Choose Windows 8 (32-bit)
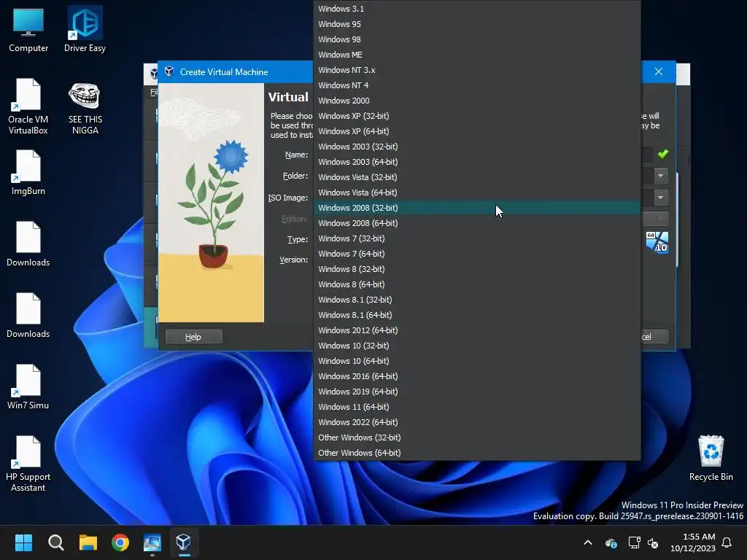 [x=477, y=269]
